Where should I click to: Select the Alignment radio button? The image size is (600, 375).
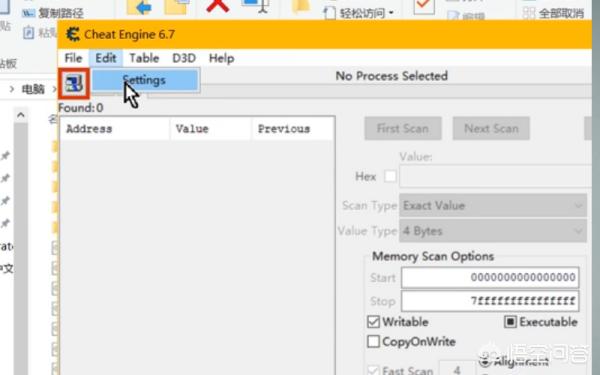[x=485, y=361]
